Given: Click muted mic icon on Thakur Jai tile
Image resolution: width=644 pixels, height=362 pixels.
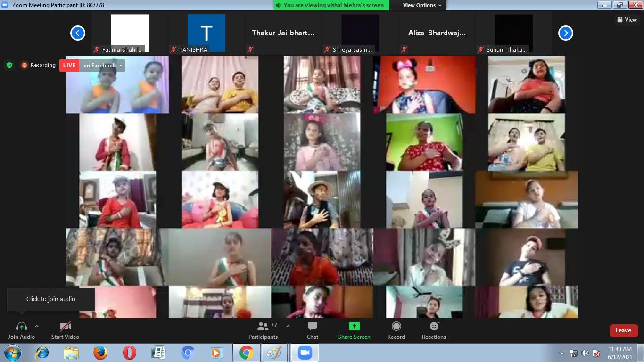Looking at the screenshot, I should tap(251, 49).
